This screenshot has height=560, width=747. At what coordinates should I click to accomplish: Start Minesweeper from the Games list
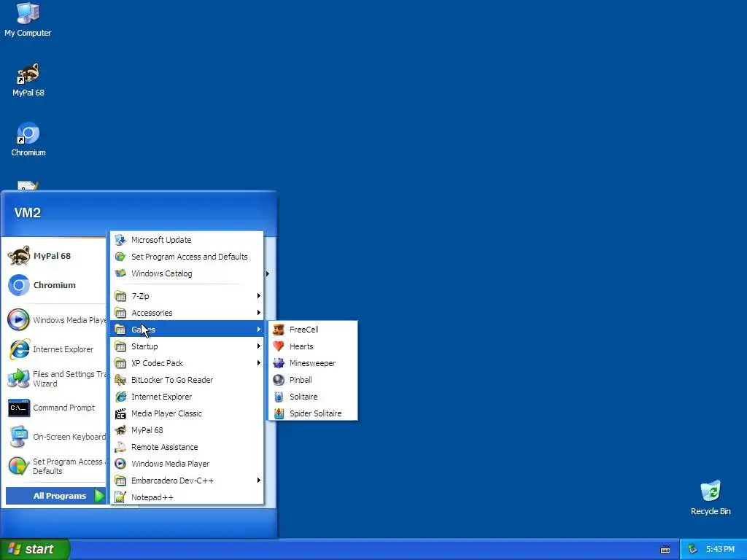pos(312,363)
